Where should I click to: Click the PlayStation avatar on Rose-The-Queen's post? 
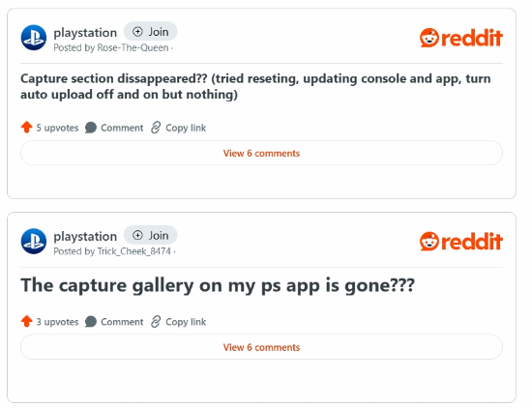coord(34,38)
